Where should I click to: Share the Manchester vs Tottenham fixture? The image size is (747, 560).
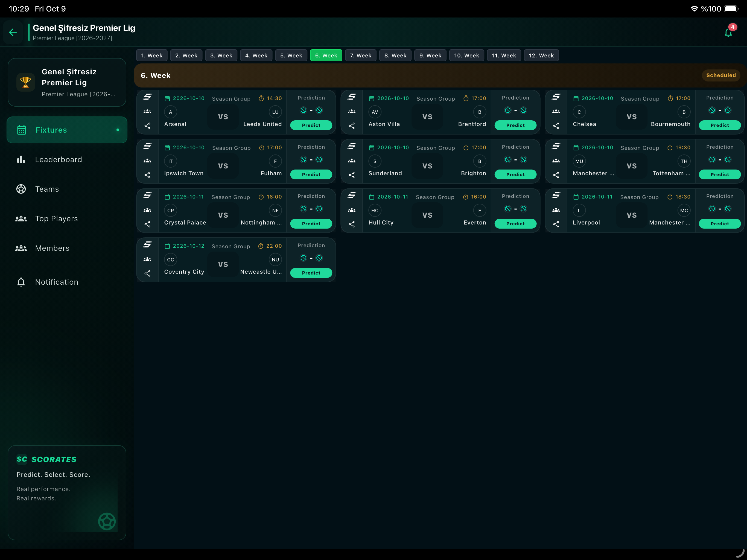tap(556, 175)
